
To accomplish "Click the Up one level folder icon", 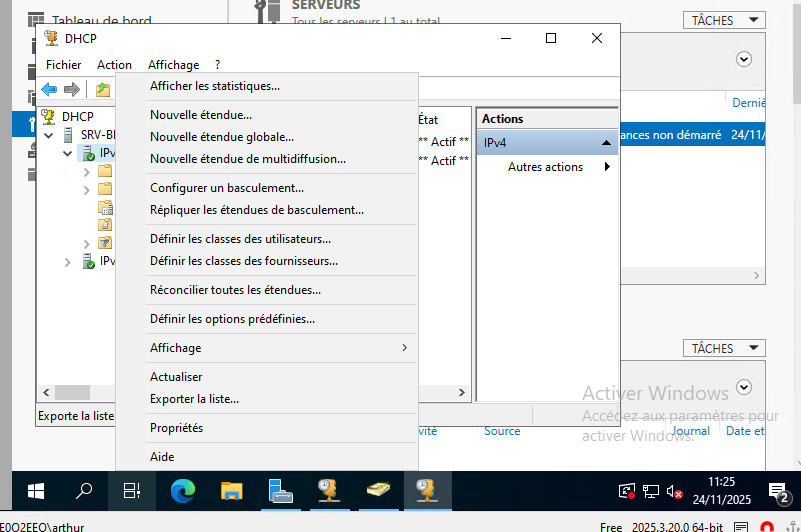I will click(x=103, y=89).
